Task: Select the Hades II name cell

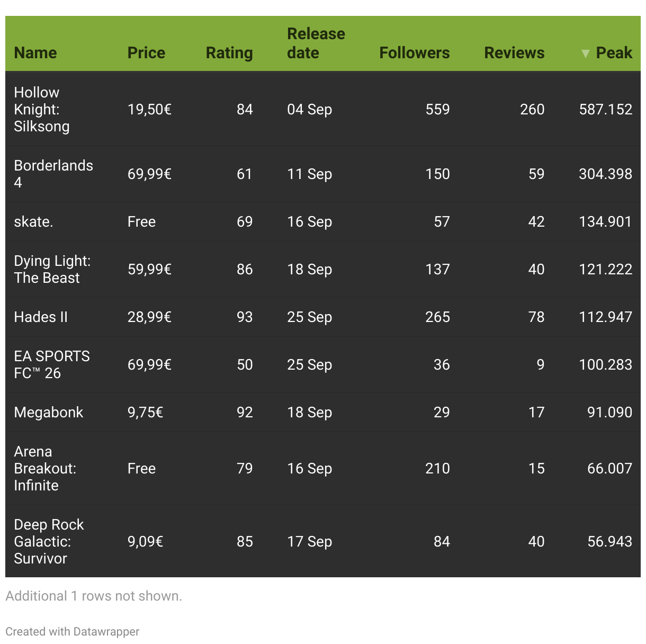Action: click(41, 317)
